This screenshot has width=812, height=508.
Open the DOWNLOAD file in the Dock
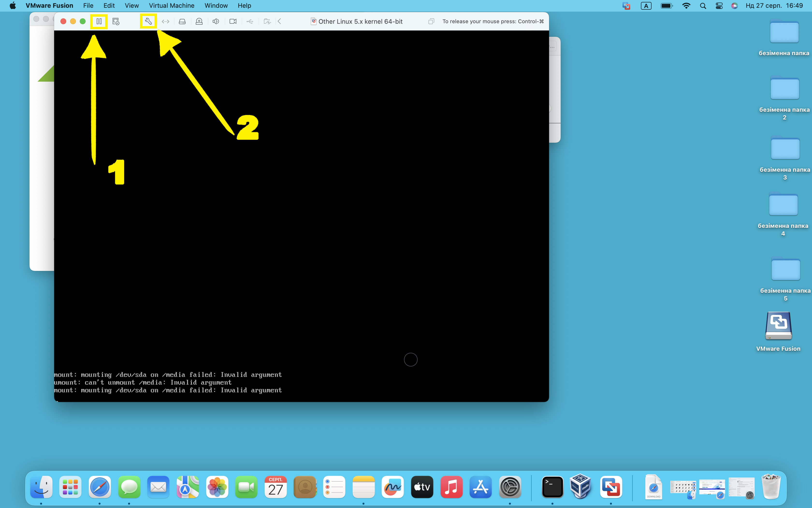coord(653,487)
